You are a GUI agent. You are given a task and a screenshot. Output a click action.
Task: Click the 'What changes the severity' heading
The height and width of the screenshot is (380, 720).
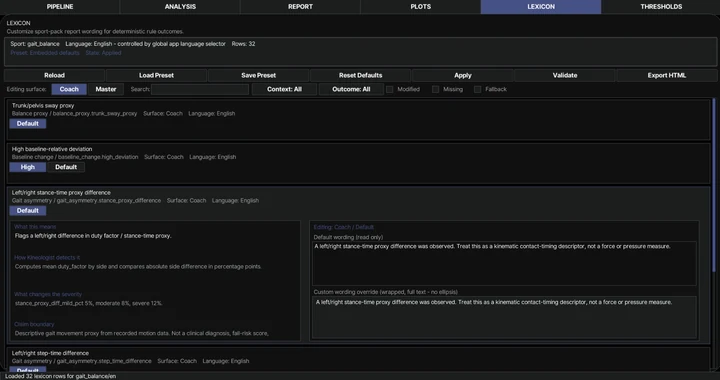(x=48, y=294)
